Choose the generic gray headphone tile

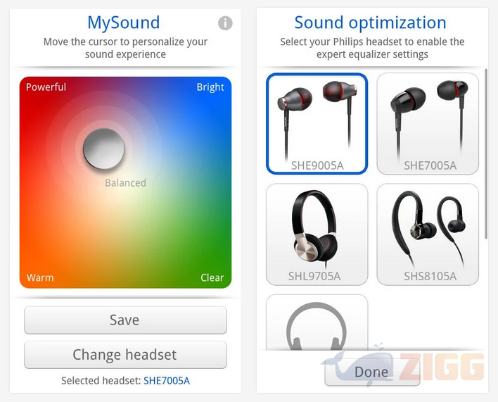[x=317, y=322]
